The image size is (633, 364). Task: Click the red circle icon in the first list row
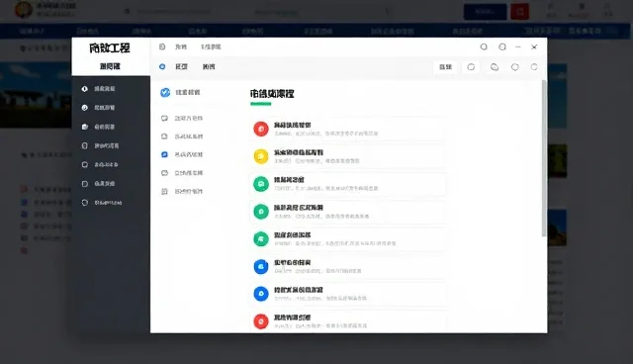[x=261, y=129]
